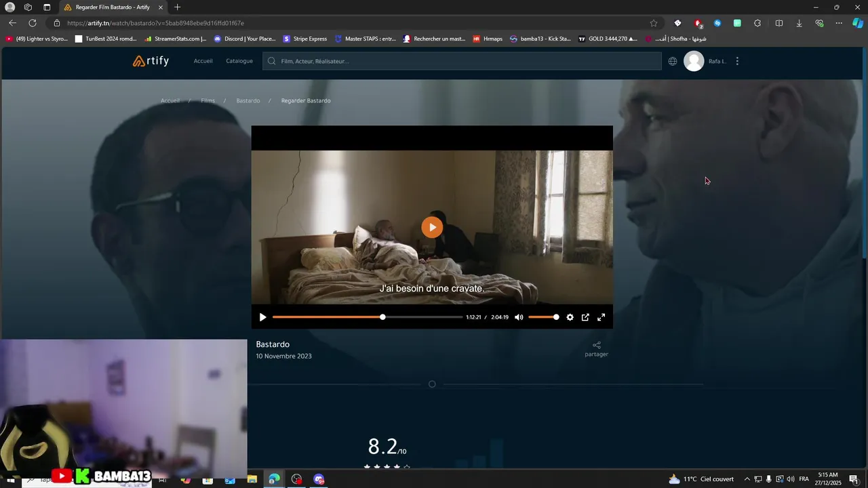Open the Rechercher un mast... bookmark
The image size is (868, 488).
coord(434,39)
